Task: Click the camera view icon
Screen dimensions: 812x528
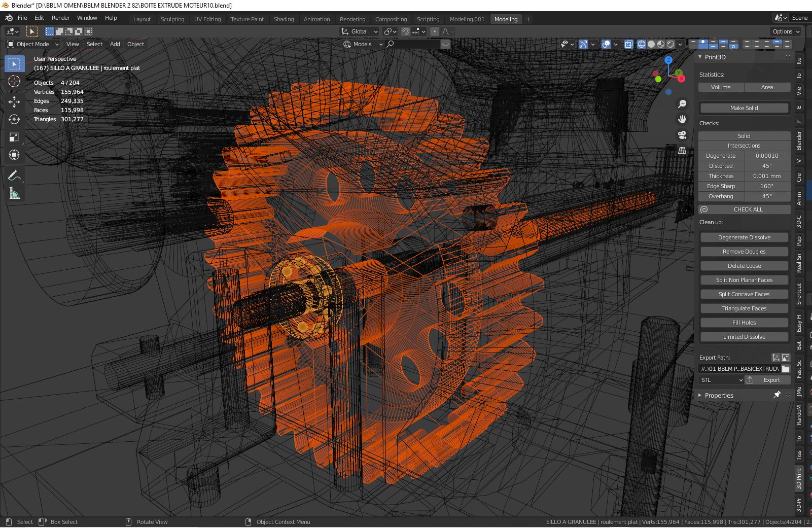Action: 682,135
